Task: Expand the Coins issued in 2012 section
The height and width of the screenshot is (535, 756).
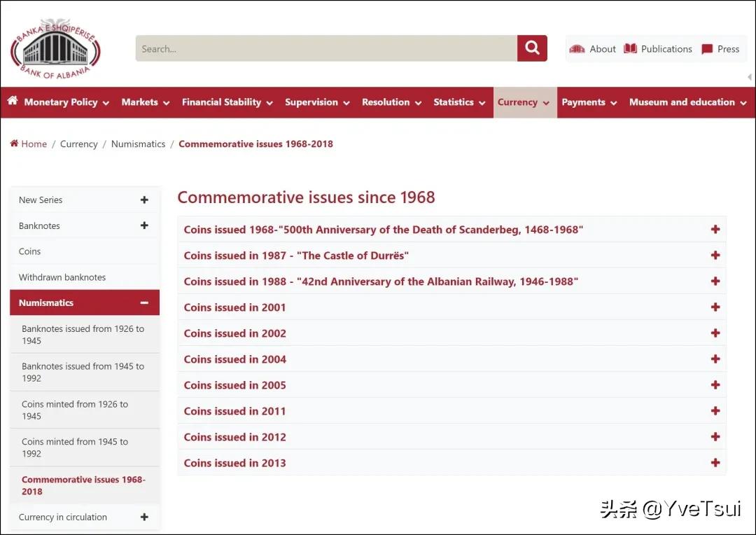Action: (x=451, y=436)
